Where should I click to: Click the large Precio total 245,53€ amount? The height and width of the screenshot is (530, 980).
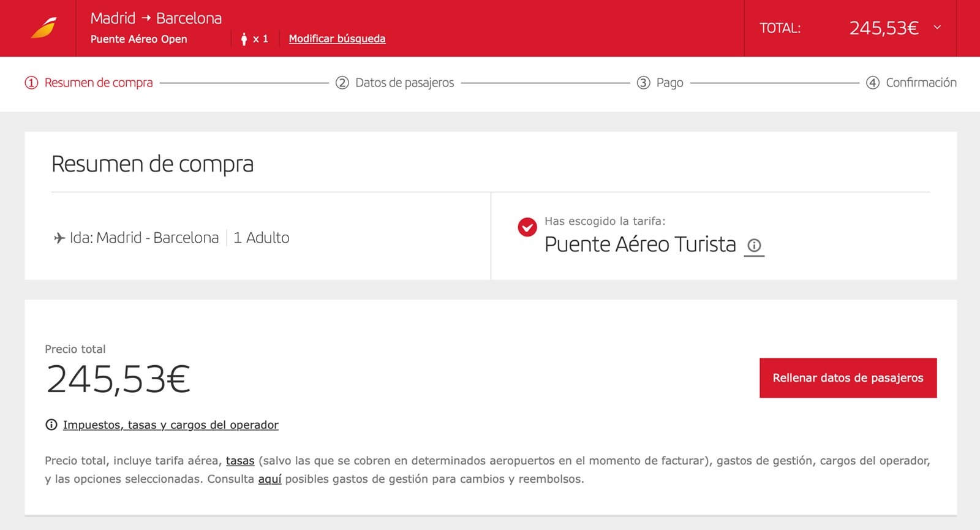pos(118,379)
